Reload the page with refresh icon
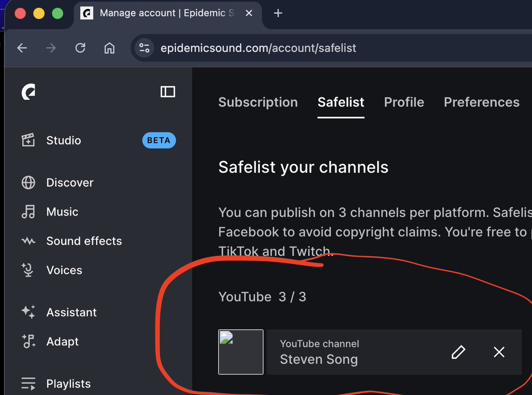This screenshot has height=395, width=532. pyautogui.click(x=80, y=48)
